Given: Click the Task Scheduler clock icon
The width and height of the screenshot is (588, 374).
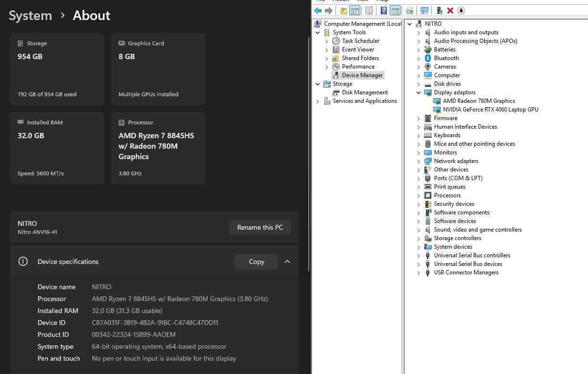Looking at the screenshot, I should coord(336,41).
